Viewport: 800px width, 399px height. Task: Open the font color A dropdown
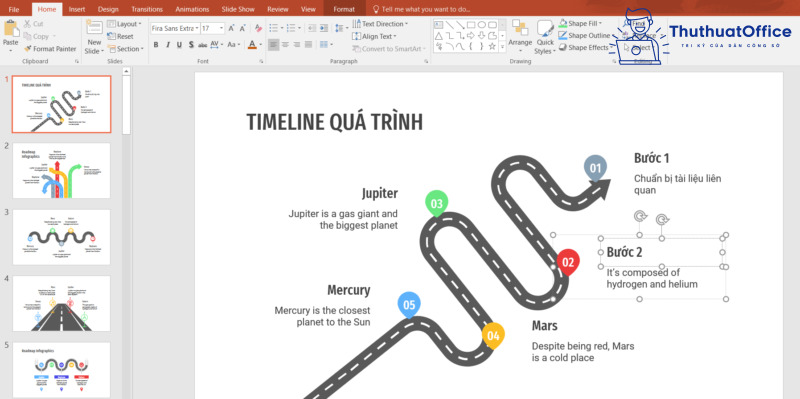pyautogui.click(x=261, y=45)
